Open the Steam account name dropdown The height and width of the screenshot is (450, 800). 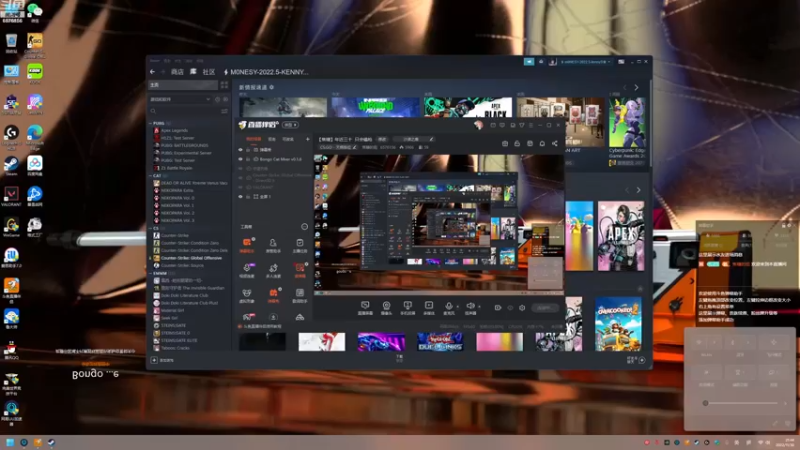coord(585,62)
